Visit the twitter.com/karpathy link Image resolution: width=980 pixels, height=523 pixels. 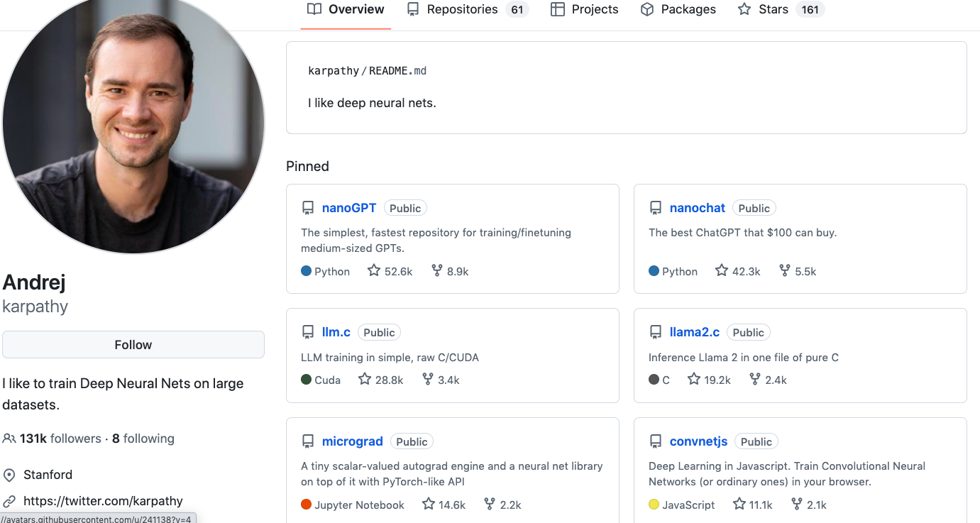point(103,501)
